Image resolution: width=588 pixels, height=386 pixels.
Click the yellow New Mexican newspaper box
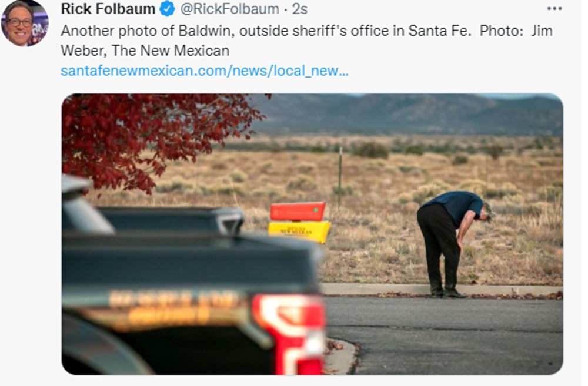299,231
